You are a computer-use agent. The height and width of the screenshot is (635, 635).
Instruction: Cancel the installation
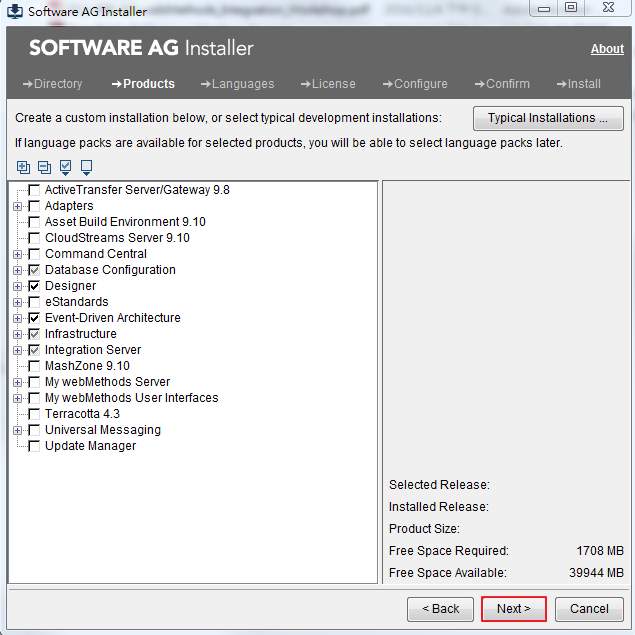point(589,609)
